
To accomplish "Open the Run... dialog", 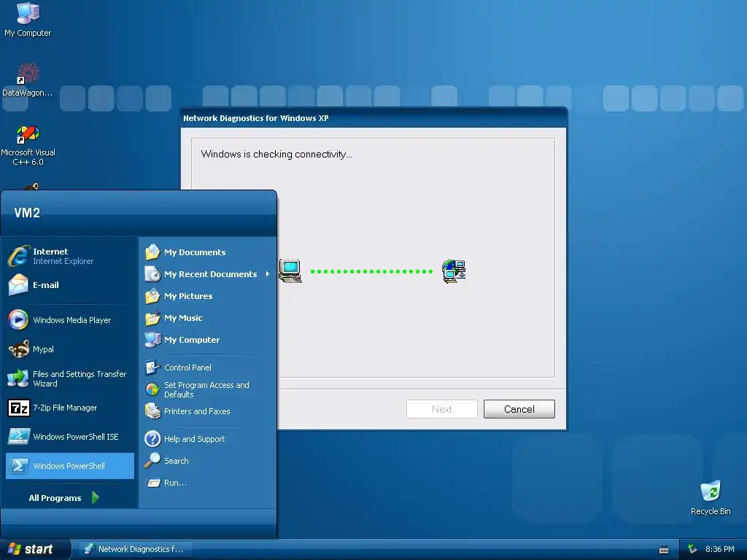I will (207, 483).
